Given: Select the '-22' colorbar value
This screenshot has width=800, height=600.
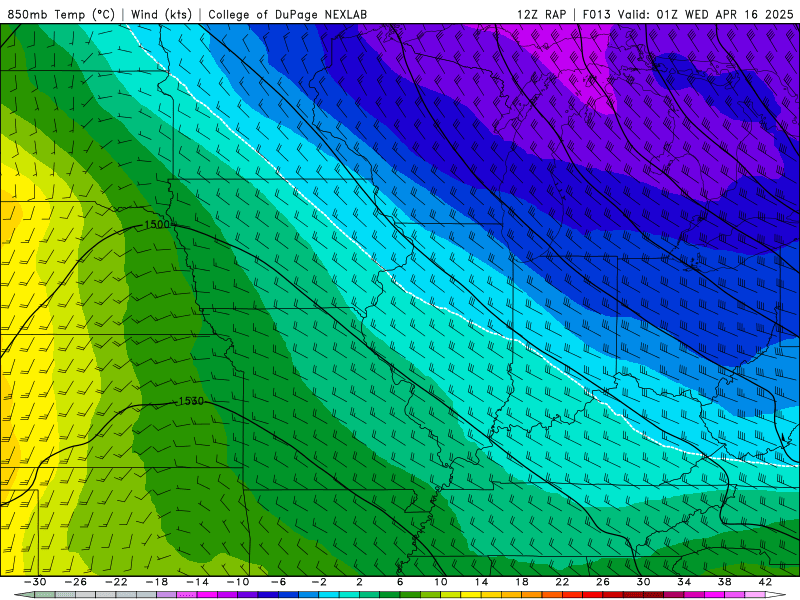Looking at the screenshot, I should [x=116, y=582].
